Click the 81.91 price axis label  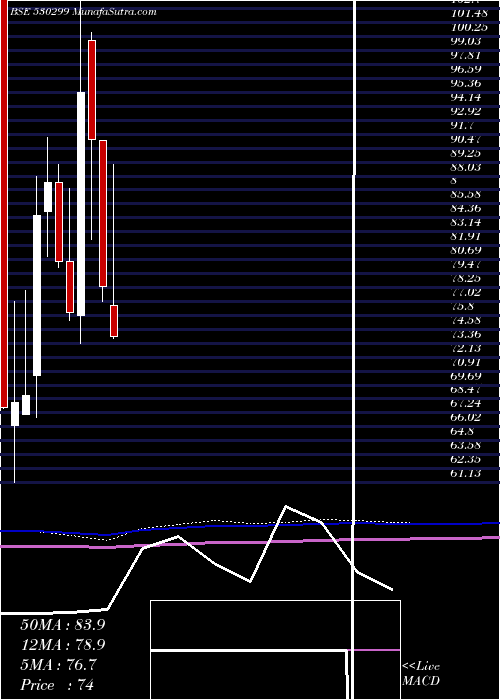click(x=466, y=236)
